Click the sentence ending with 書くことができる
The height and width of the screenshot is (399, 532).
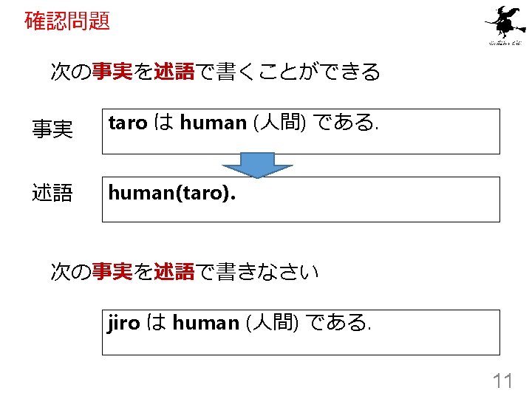click(x=214, y=72)
